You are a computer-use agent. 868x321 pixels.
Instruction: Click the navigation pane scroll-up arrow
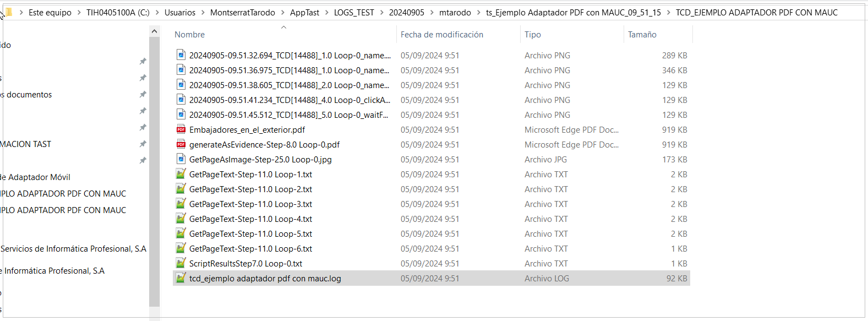(x=155, y=32)
